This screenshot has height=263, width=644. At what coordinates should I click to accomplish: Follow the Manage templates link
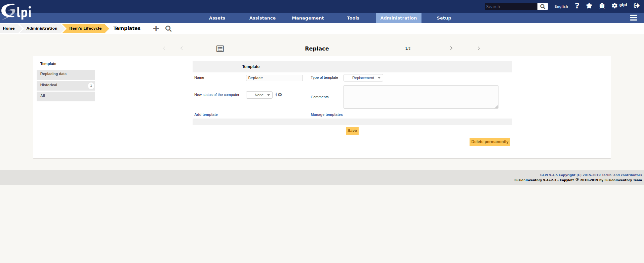pos(327,114)
